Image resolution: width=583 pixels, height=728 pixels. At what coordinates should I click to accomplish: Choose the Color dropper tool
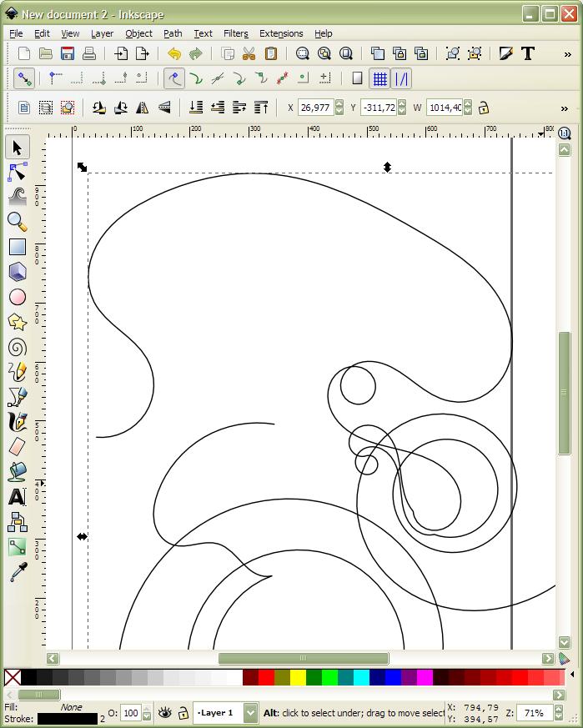coord(18,572)
